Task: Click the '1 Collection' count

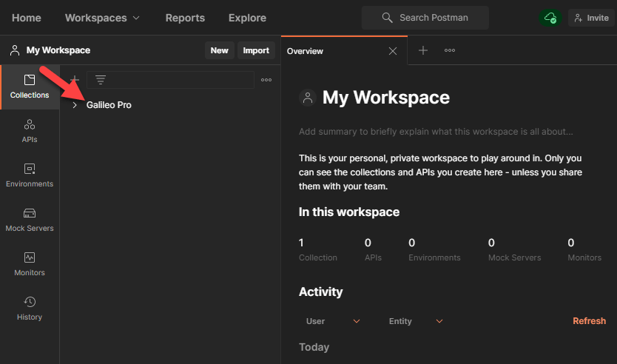Action: click(318, 250)
